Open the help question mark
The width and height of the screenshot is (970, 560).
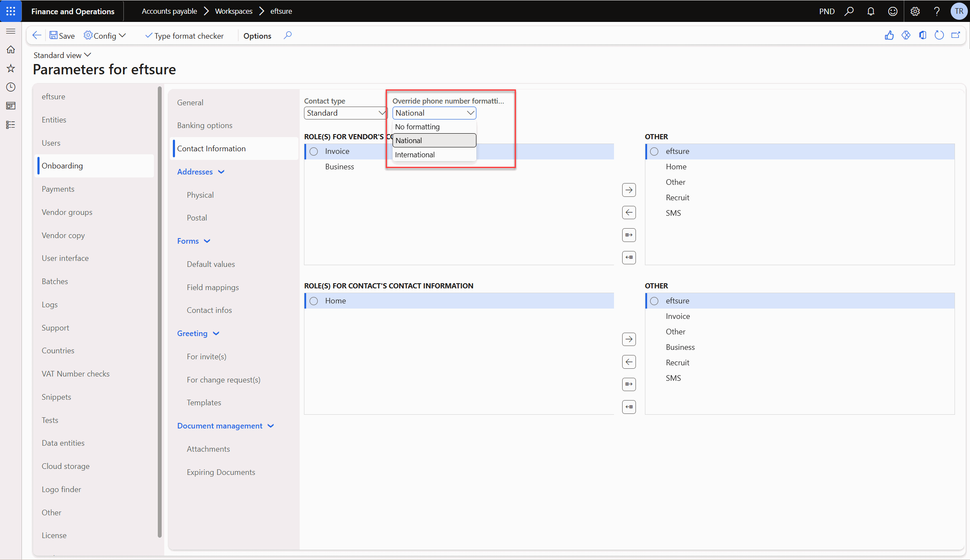point(937,11)
